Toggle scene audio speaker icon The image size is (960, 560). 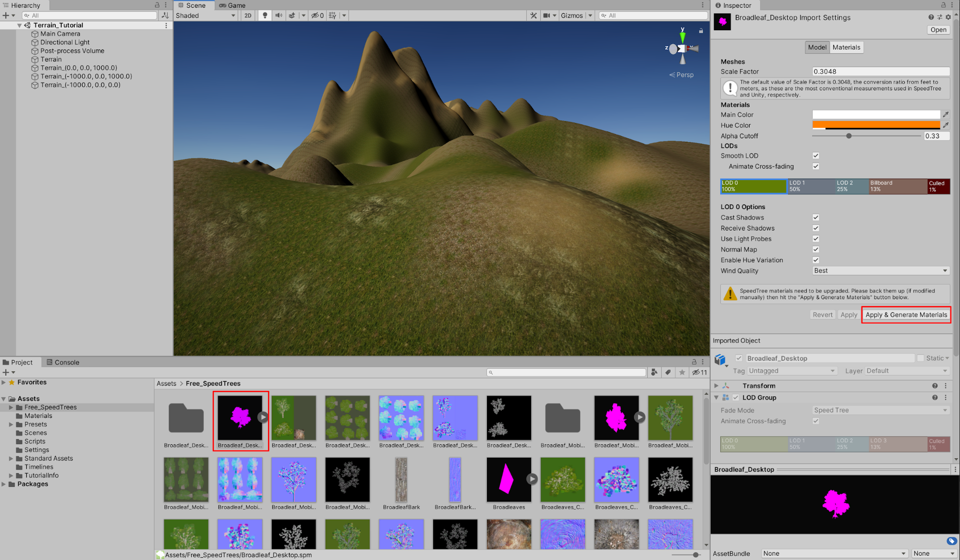pos(279,15)
